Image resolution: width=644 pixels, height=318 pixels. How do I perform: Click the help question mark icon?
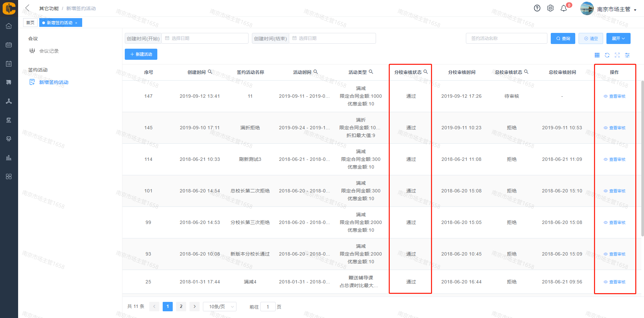pos(537,8)
